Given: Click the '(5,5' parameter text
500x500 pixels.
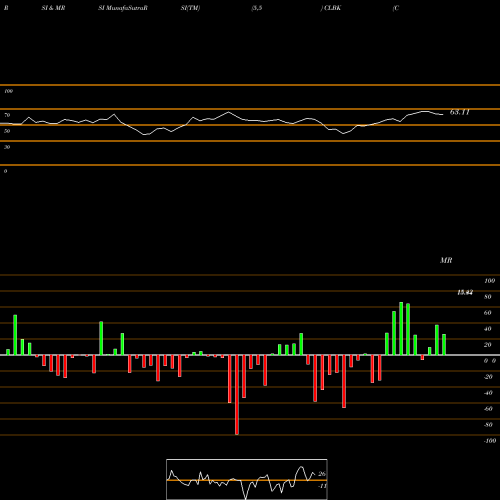Looking at the screenshot, I should pyautogui.click(x=256, y=8).
